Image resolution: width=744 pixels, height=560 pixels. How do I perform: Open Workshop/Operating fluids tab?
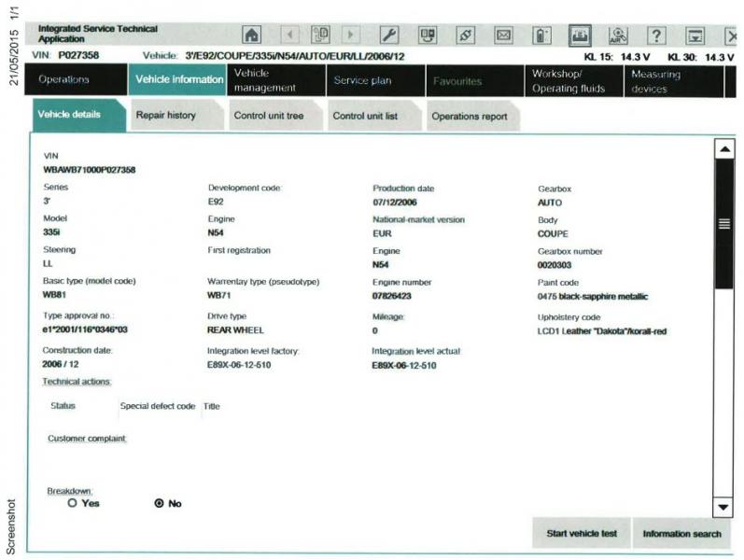coord(574,81)
